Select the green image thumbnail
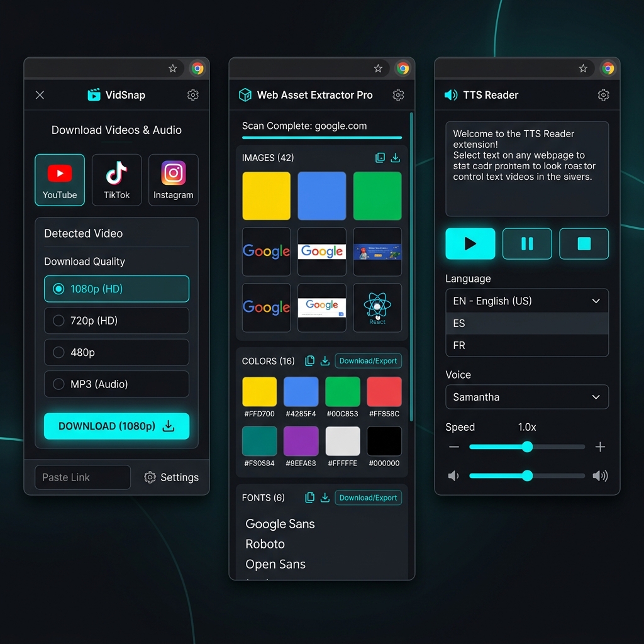 point(377,196)
